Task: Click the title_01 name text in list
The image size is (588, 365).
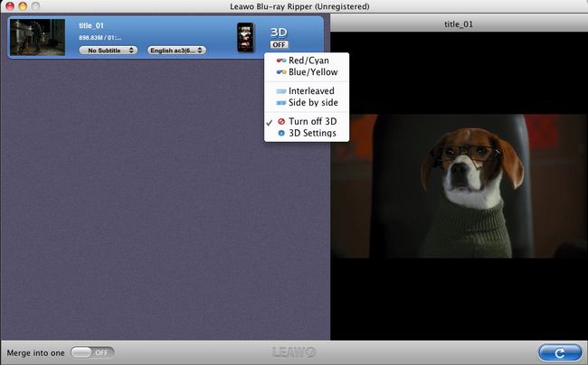Action: 91,25
